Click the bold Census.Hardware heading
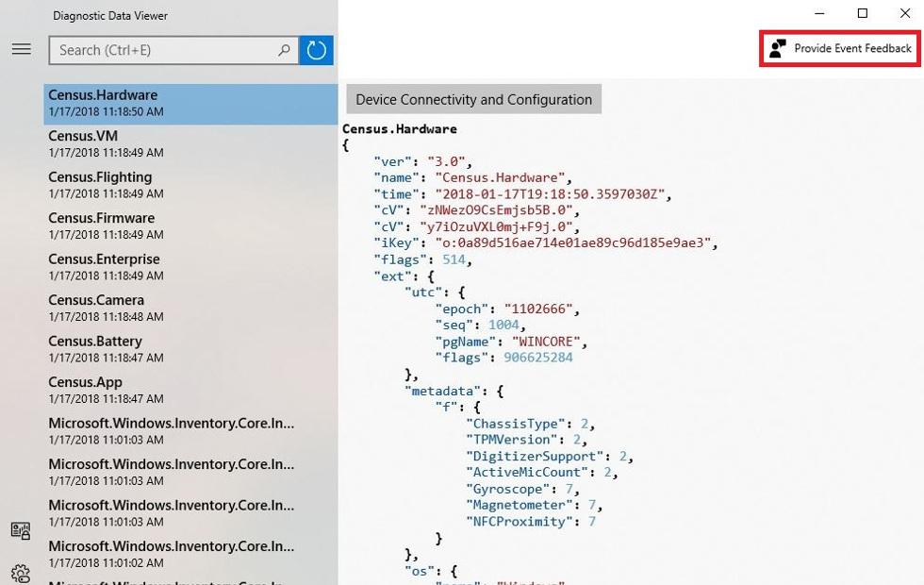 coord(400,128)
